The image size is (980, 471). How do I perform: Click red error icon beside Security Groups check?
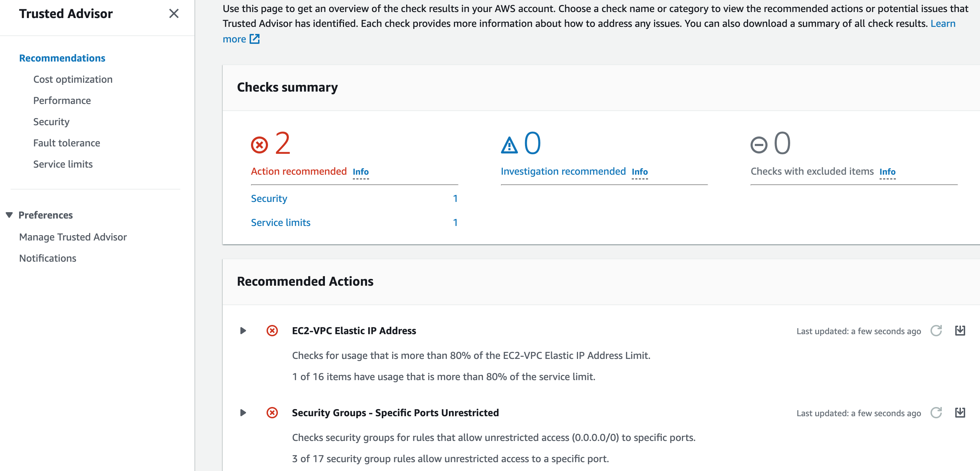click(272, 413)
